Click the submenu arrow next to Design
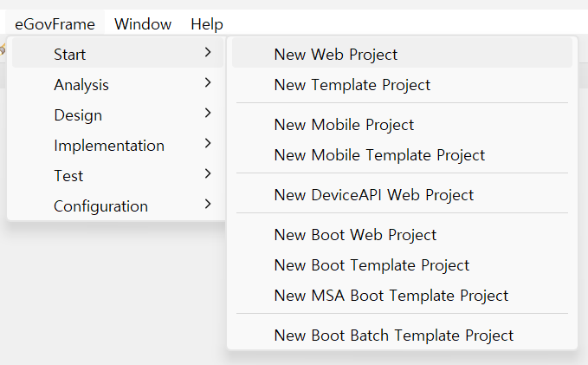Image resolution: width=588 pixels, height=365 pixels. click(208, 114)
